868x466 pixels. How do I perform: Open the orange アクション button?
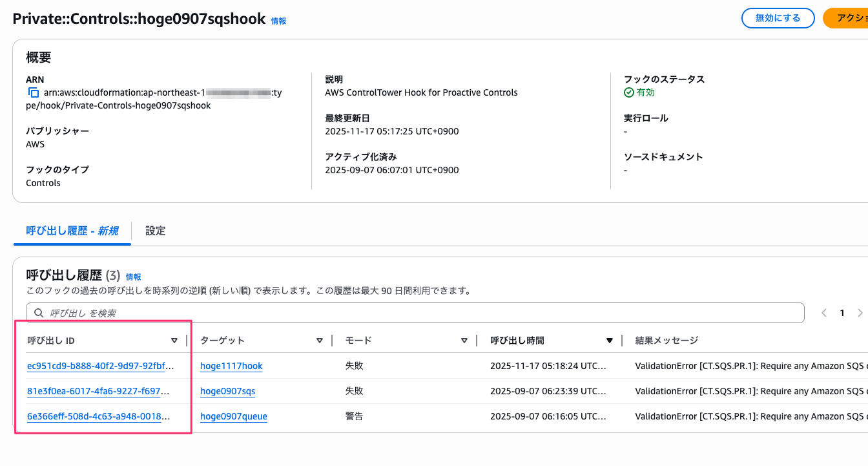849,18
